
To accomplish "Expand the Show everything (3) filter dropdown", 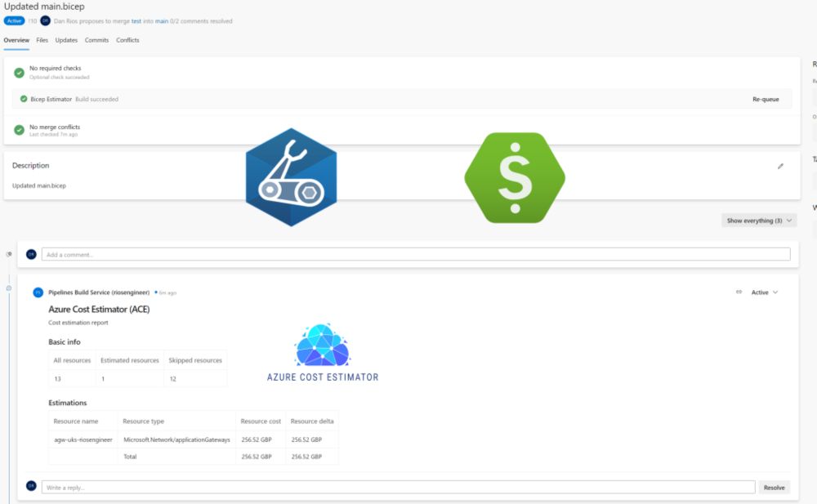I will (759, 221).
